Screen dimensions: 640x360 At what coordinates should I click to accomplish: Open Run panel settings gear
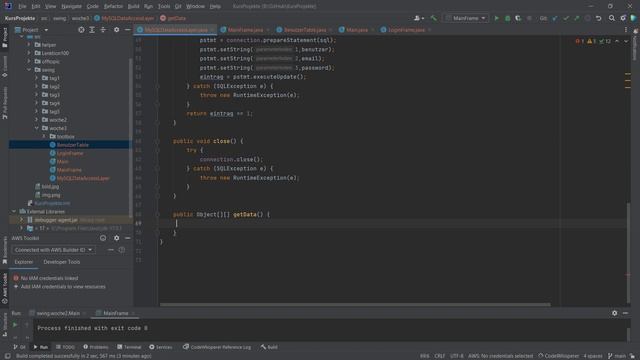[x=614, y=313]
